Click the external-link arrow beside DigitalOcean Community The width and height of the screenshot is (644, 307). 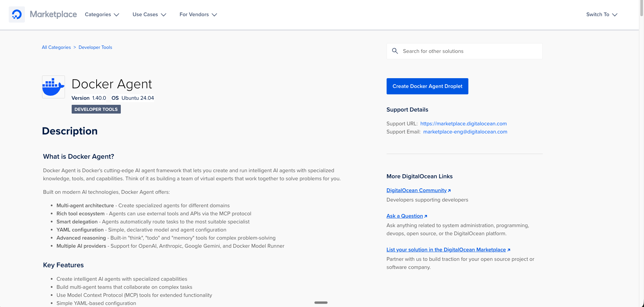[449, 190]
